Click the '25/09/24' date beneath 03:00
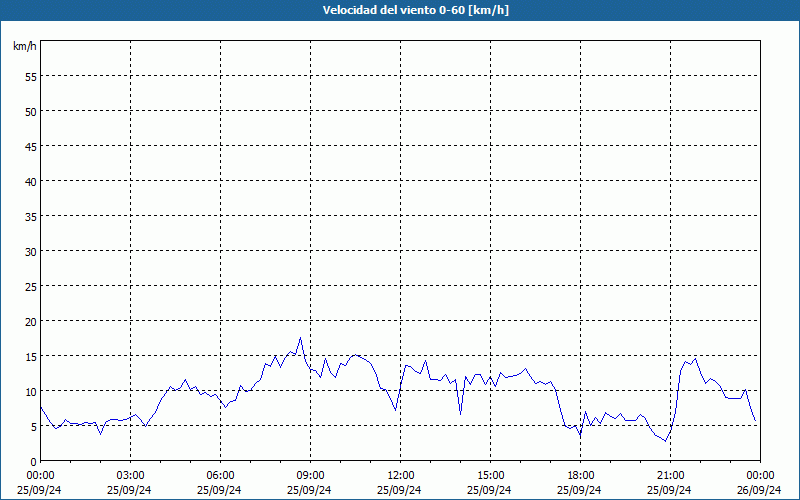 click(129, 490)
